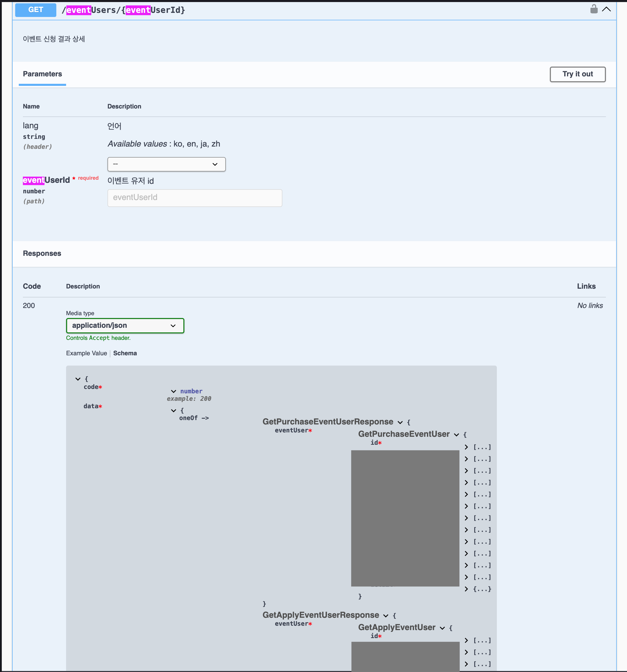Switch to the Parameters tab
The width and height of the screenshot is (627, 672).
point(42,74)
